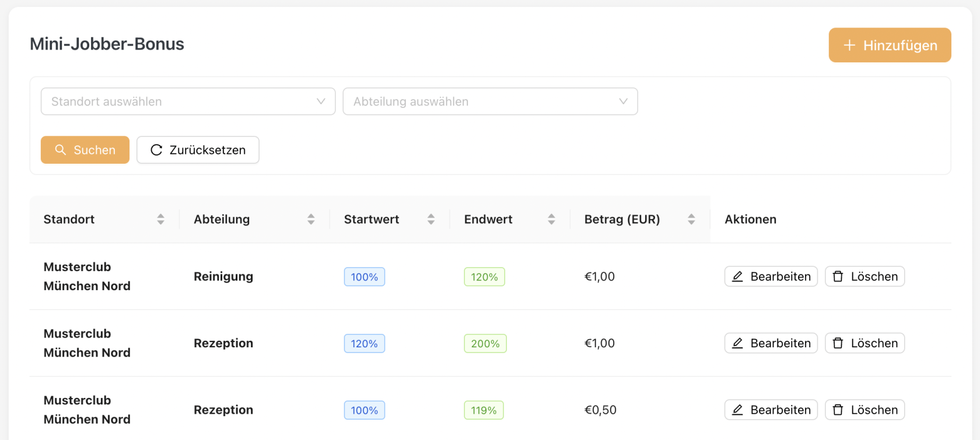Click the blue 120% Startwert tag
The image size is (980, 440).
[364, 343]
